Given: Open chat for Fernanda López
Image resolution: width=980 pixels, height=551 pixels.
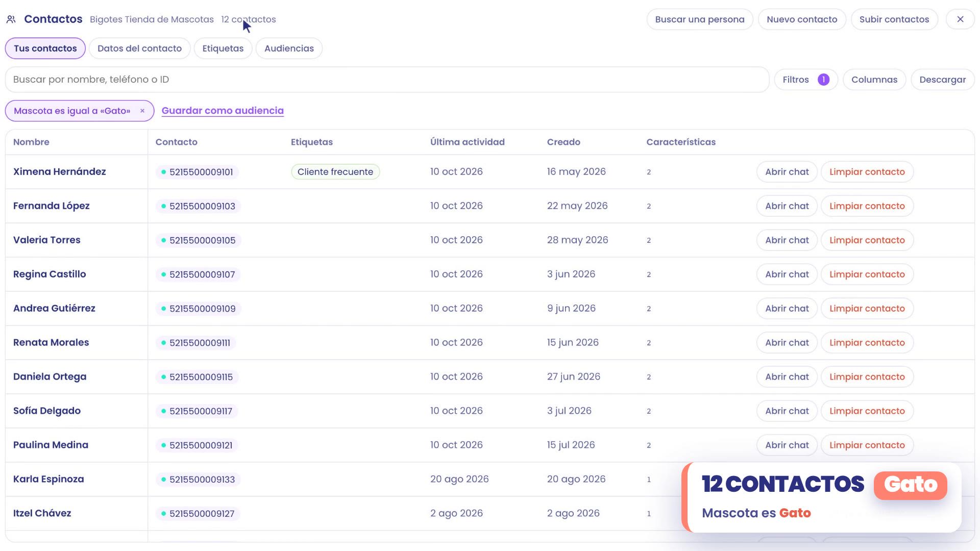Looking at the screenshot, I should pos(787,206).
